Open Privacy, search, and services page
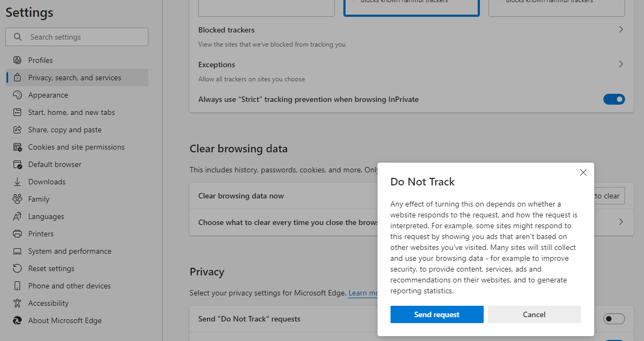 click(77, 78)
